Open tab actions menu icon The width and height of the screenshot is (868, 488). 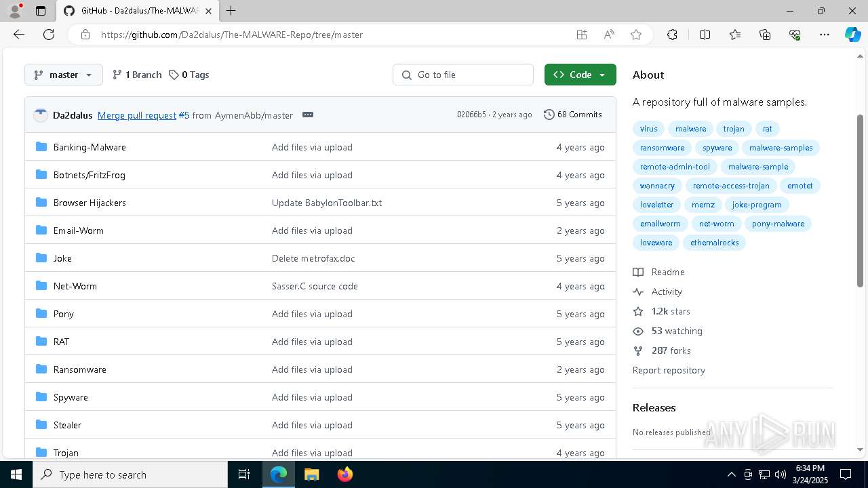coord(41,11)
